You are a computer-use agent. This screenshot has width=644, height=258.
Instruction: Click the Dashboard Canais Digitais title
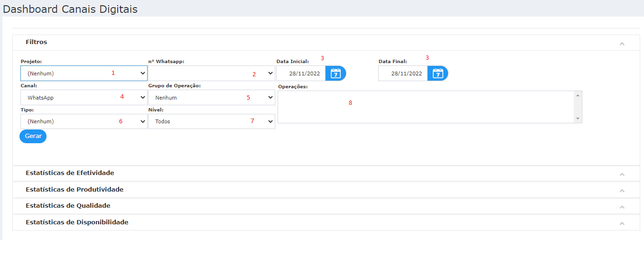pos(70,9)
